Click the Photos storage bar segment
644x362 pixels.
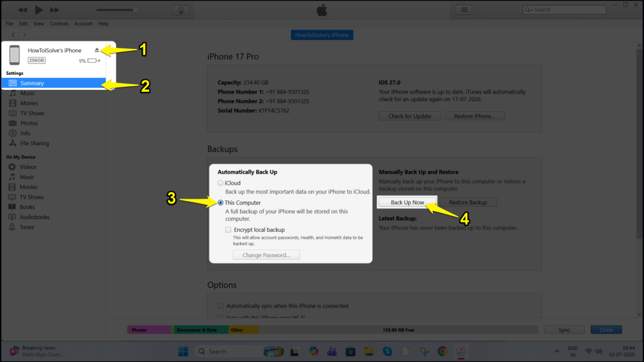click(x=150, y=330)
